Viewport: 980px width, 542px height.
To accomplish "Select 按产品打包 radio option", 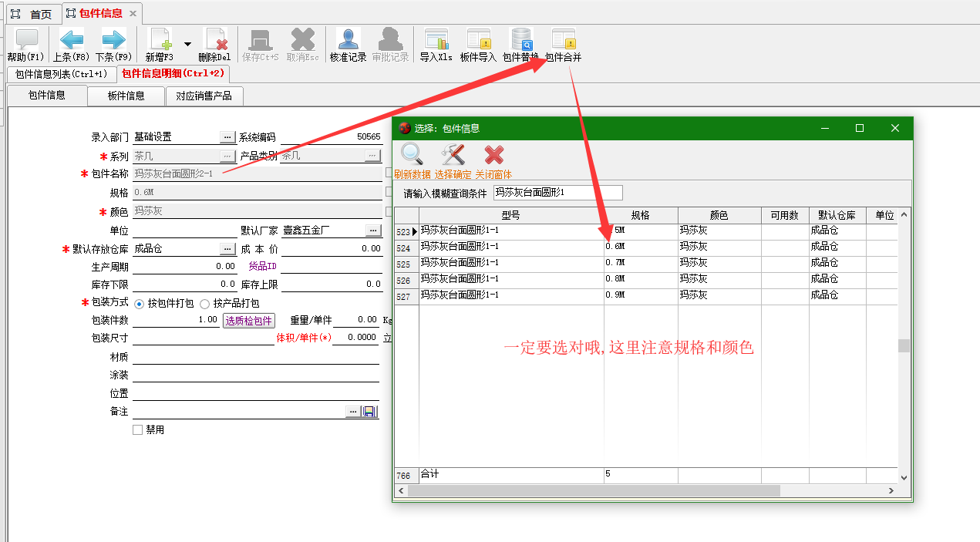I will tap(204, 304).
